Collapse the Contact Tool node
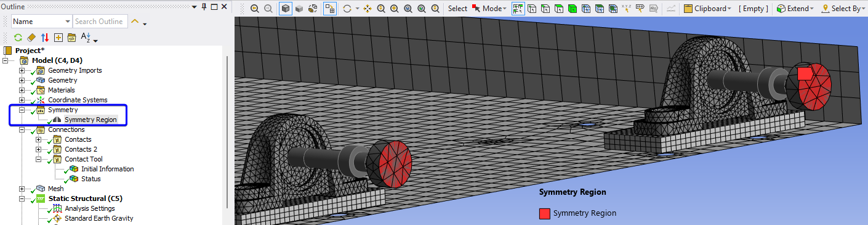 [x=39, y=159]
